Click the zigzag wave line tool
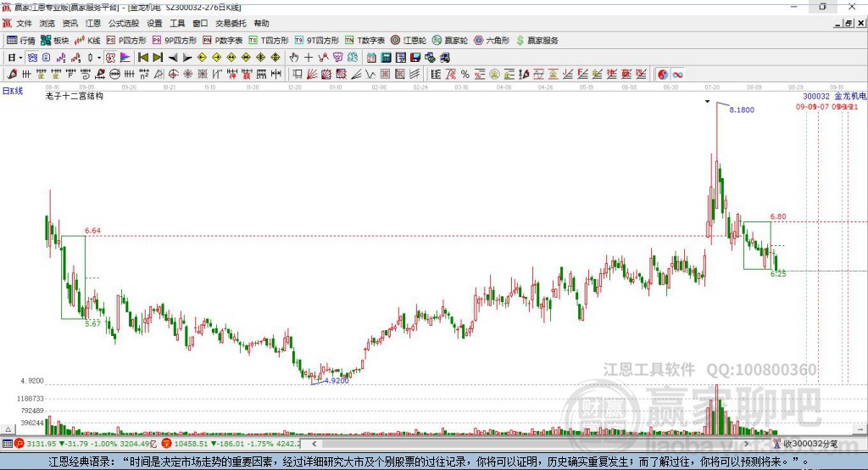868x470 pixels. [x=370, y=75]
